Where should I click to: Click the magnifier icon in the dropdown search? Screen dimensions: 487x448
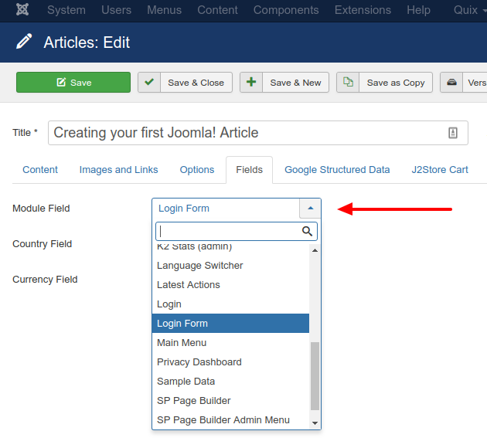(x=307, y=231)
